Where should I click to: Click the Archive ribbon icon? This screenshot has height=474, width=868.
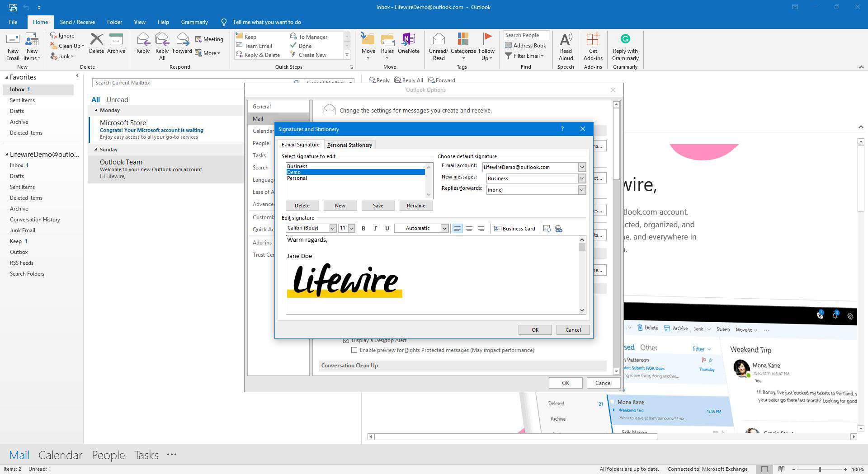116,43
